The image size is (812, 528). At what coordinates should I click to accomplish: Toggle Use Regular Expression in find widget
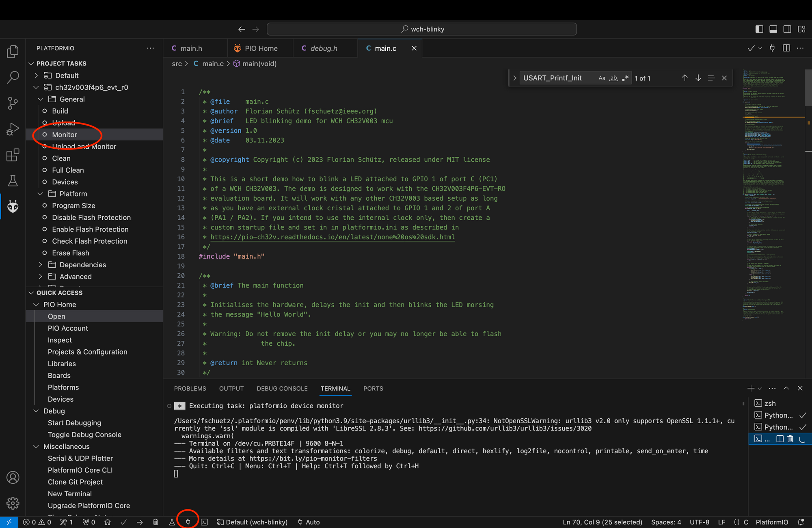point(625,78)
